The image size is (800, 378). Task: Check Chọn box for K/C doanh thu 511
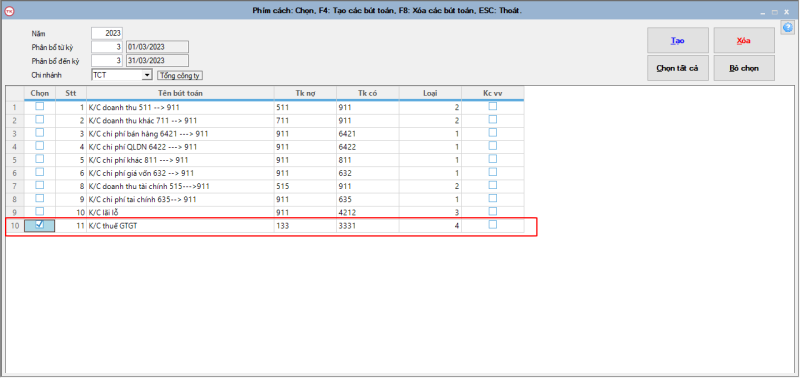[39, 107]
